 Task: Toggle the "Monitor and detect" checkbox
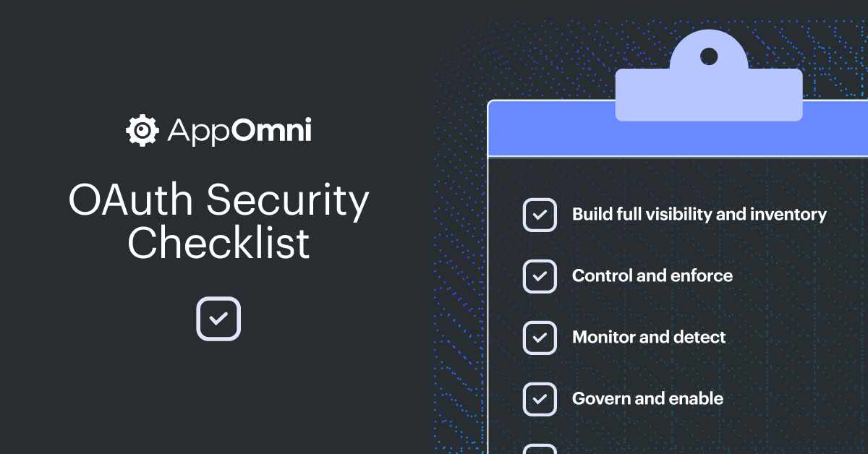[540, 337]
